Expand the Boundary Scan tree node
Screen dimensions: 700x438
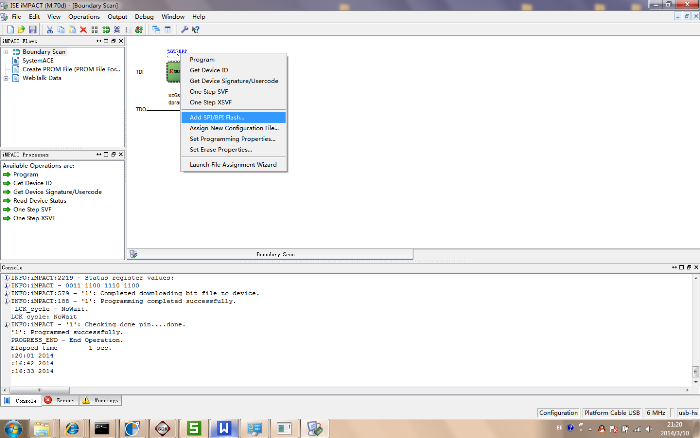[x=6, y=52]
